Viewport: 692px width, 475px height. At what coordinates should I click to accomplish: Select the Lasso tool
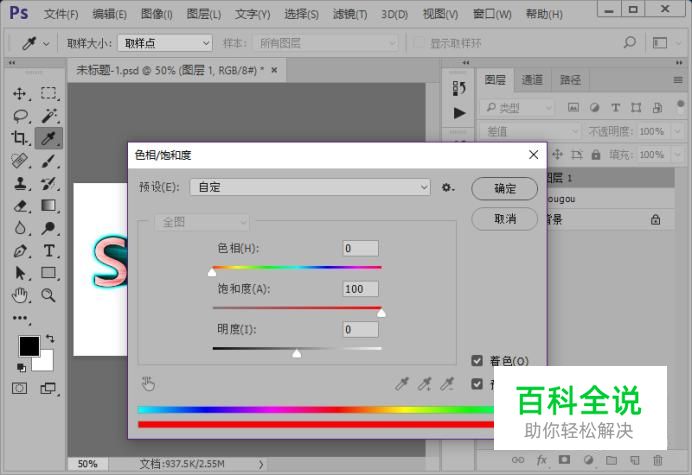pyautogui.click(x=20, y=116)
